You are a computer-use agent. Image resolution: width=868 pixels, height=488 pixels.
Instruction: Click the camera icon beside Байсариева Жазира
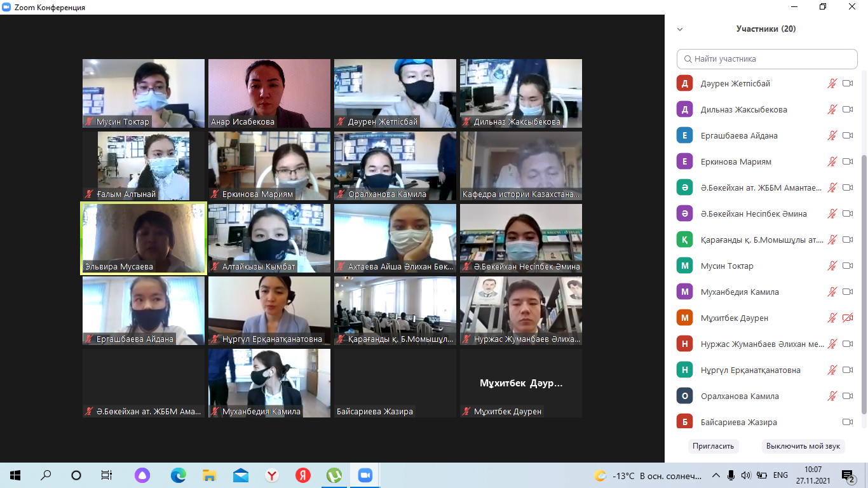click(x=847, y=422)
